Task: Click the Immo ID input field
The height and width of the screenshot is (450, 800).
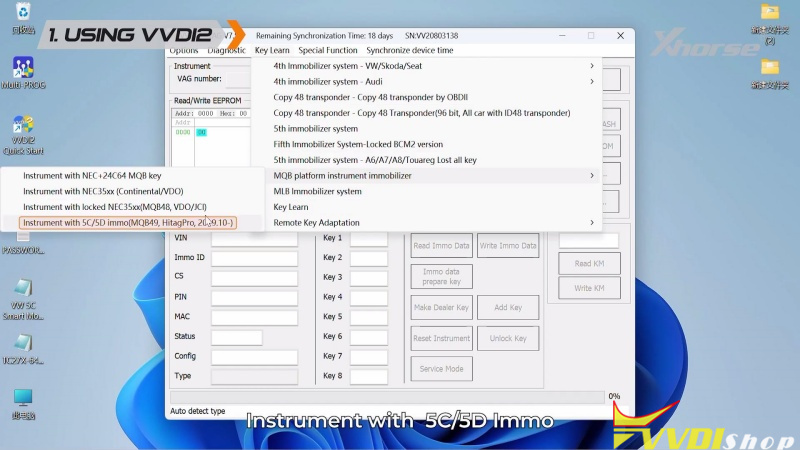Action: point(254,258)
